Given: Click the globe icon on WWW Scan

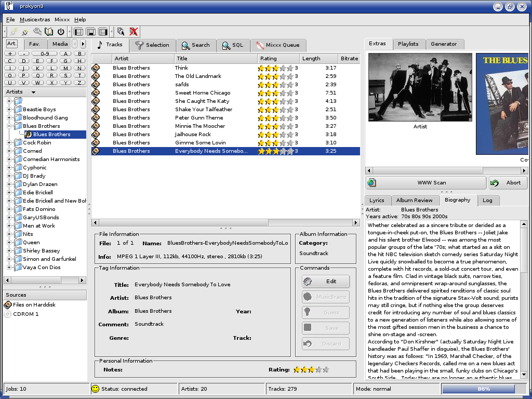Looking at the screenshot, I should (x=371, y=182).
